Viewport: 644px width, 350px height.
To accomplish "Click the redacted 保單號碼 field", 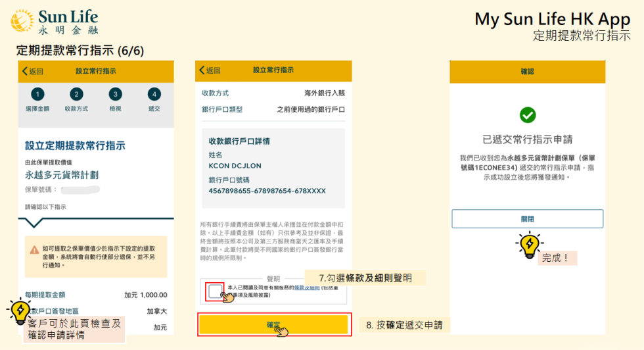I will [x=79, y=189].
